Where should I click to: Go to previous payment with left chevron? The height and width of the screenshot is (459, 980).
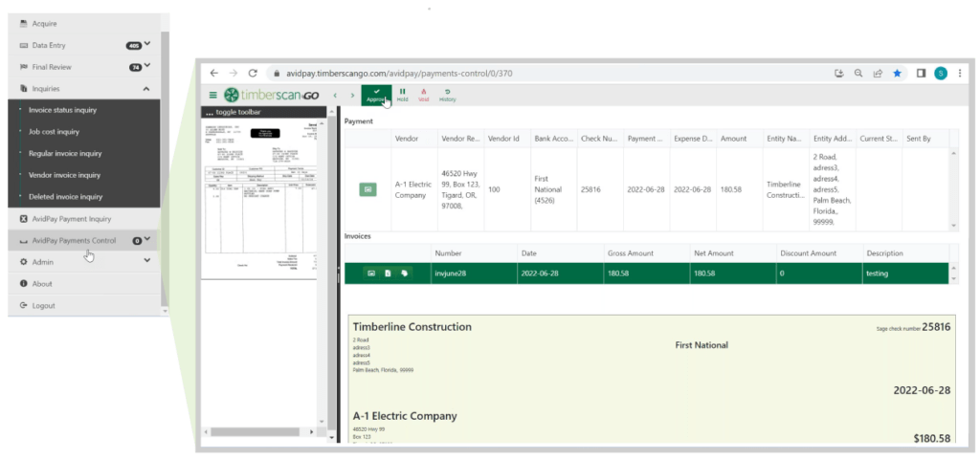335,96
